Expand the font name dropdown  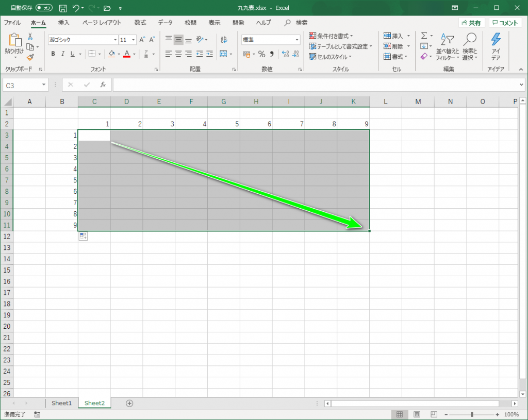(115, 40)
